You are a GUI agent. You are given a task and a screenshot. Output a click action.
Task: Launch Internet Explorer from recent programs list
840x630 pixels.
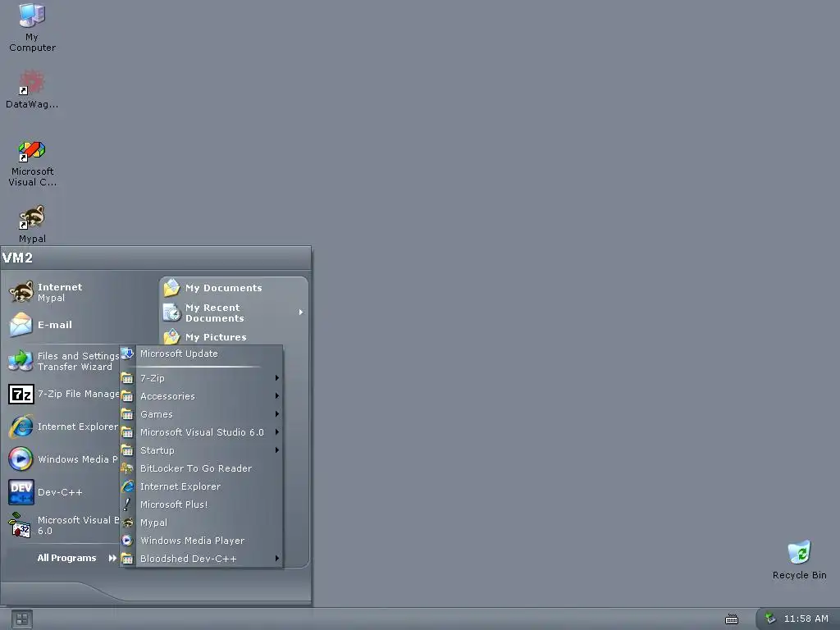pyautogui.click(x=63, y=427)
